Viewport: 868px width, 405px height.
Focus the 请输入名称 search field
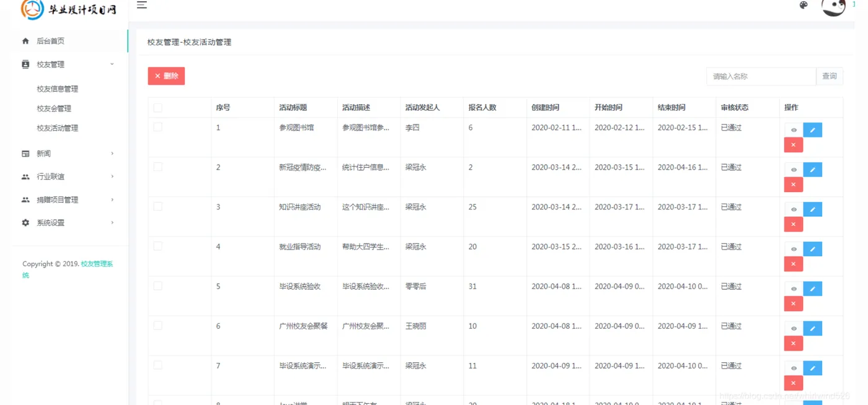coord(761,76)
